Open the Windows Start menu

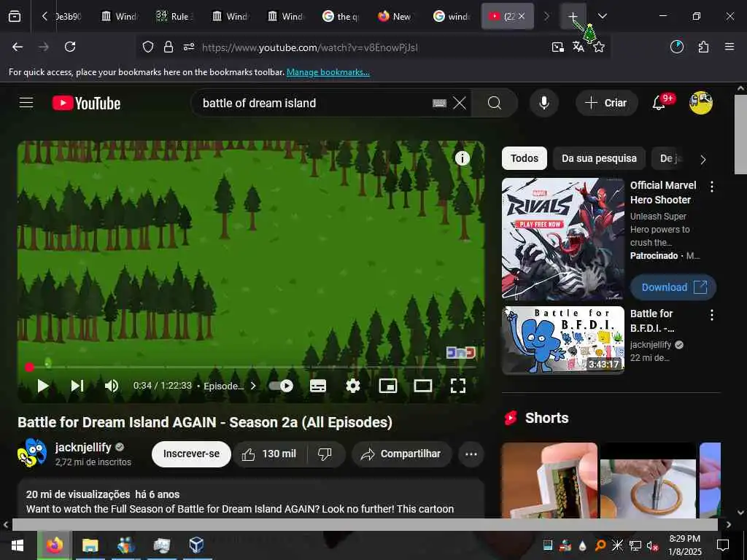pyautogui.click(x=18, y=545)
